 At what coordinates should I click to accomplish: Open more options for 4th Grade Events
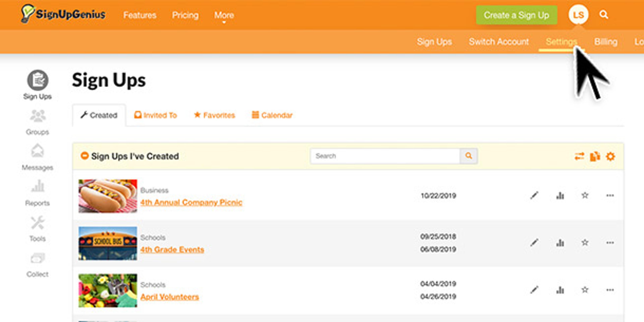click(610, 243)
